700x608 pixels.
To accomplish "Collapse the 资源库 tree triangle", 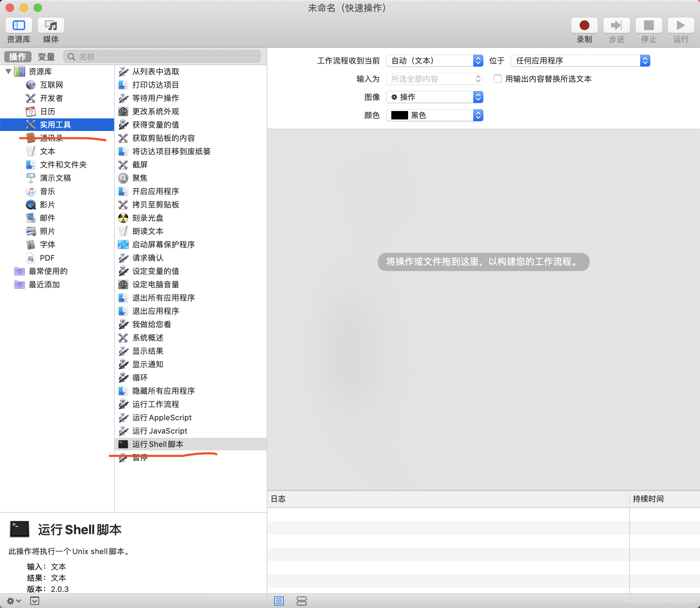I will (9, 71).
